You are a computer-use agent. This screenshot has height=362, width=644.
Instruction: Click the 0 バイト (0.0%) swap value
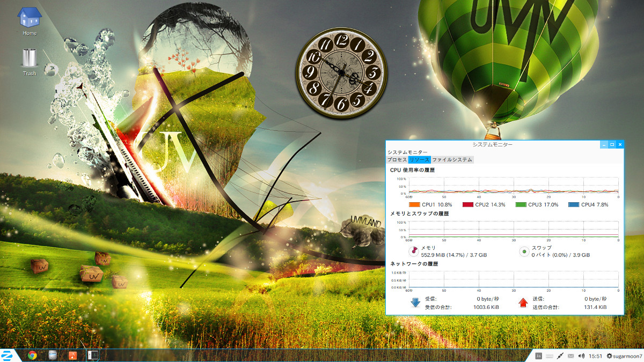coord(560,255)
